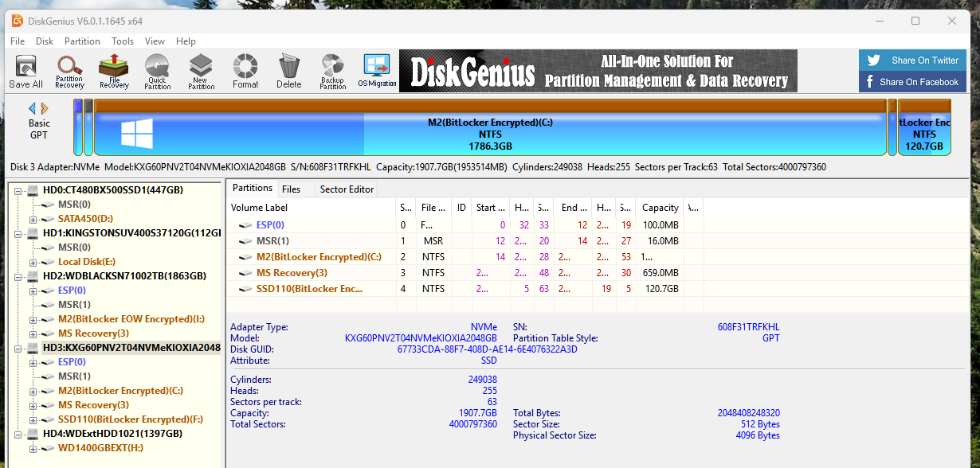Viewport: 980px width, 468px height.
Task: Select Local Disk(E:) in the tree
Action: click(87, 262)
